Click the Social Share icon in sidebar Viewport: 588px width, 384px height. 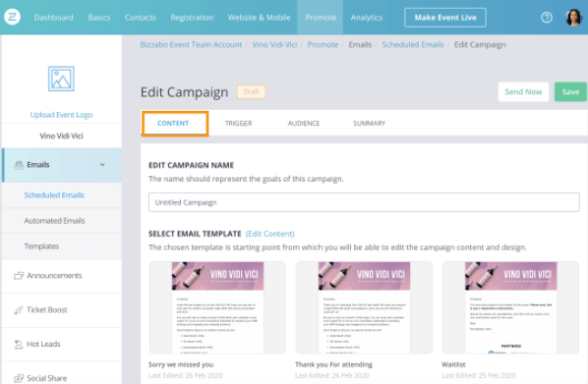[19, 378]
